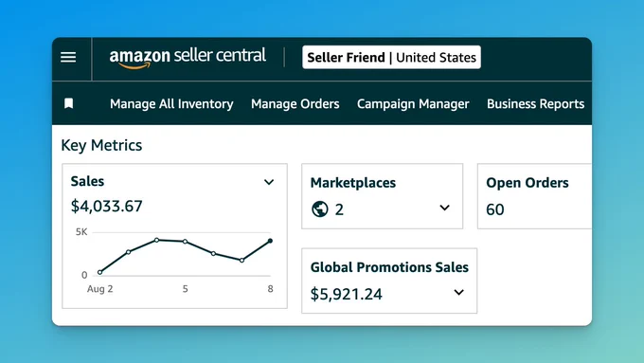Open Campaign Manager
The image size is (644, 363).
click(x=413, y=103)
